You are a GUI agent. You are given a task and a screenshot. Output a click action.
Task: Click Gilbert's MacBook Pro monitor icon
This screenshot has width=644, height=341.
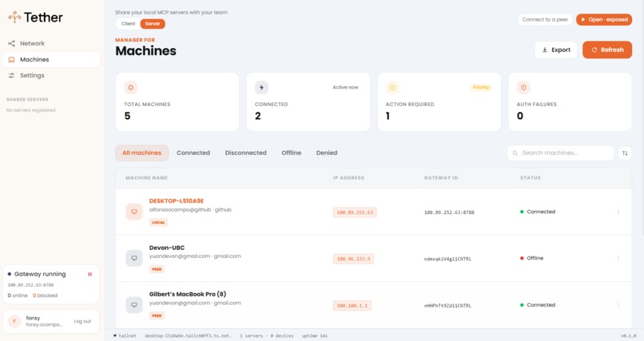pyautogui.click(x=134, y=305)
